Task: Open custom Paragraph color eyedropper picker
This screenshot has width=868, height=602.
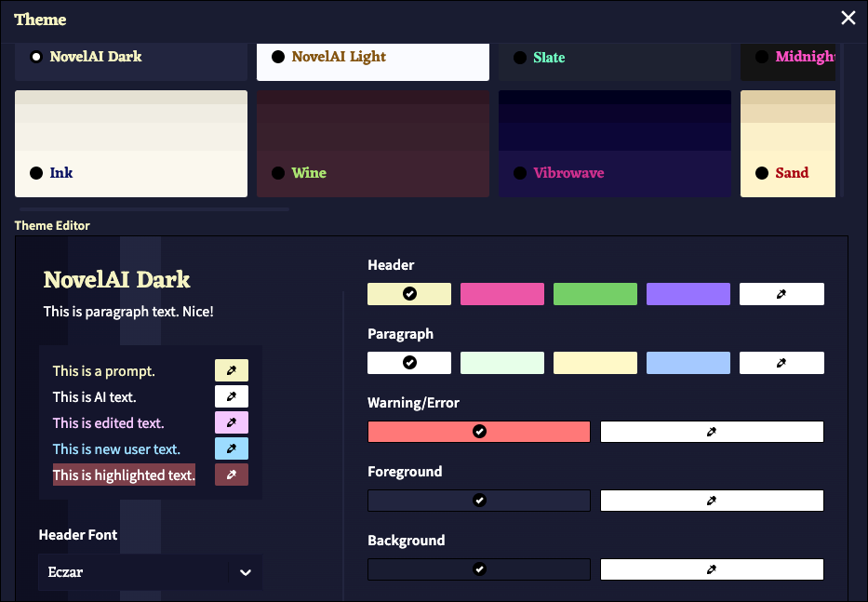Action: tap(781, 363)
